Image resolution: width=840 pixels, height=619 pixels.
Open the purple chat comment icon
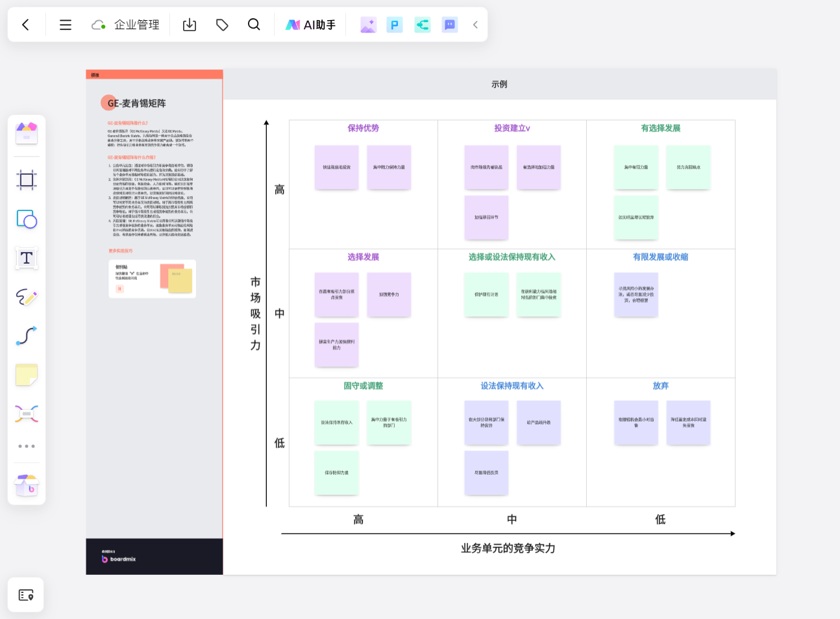pyautogui.click(x=449, y=25)
